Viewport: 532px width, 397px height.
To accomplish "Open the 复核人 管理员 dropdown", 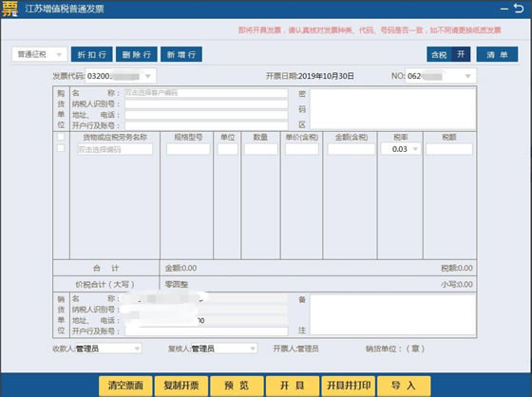I will pyautogui.click(x=223, y=349).
